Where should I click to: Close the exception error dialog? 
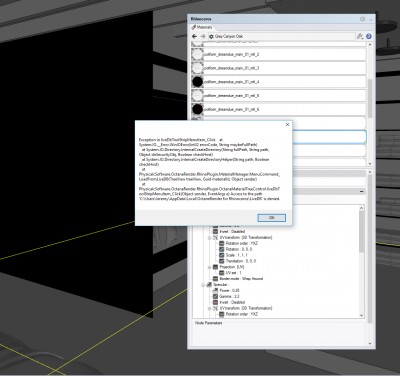tap(287, 124)
